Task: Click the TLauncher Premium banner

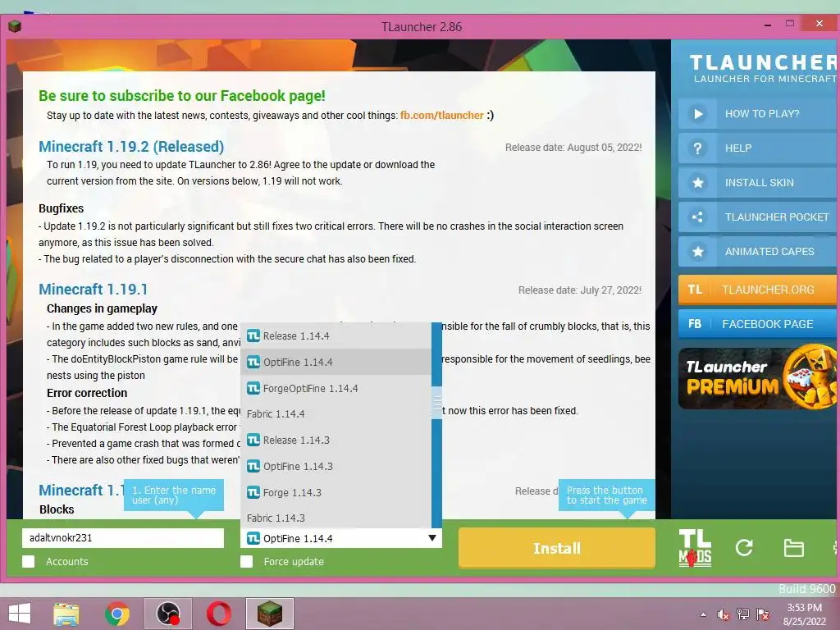Action: pos(758,378)
